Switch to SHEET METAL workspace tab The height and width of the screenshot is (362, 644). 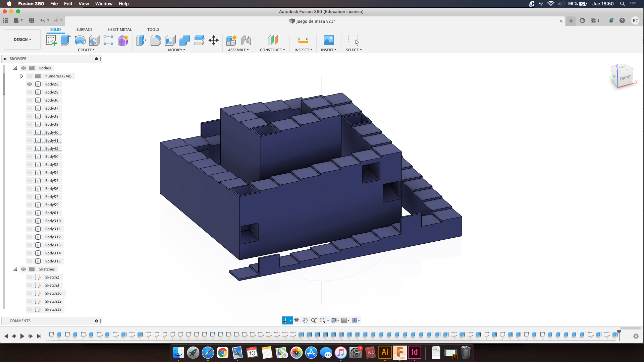(119, 29)
